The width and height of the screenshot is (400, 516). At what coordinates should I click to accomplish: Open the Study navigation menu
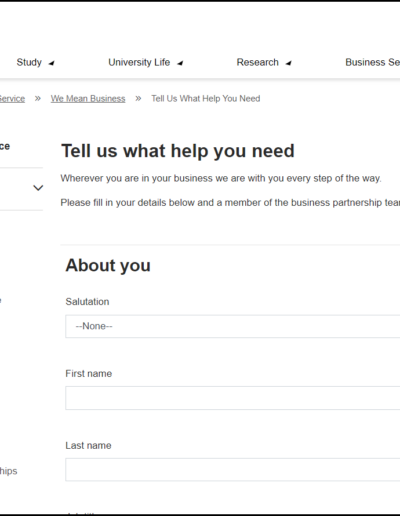[29, 62]
